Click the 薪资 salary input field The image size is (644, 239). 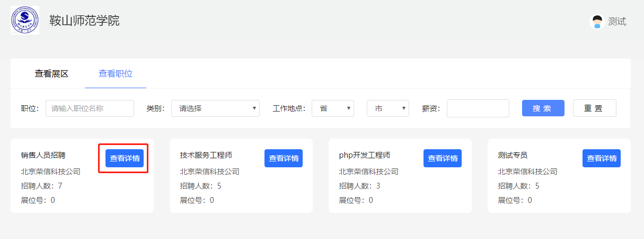(x=478, y=108)
